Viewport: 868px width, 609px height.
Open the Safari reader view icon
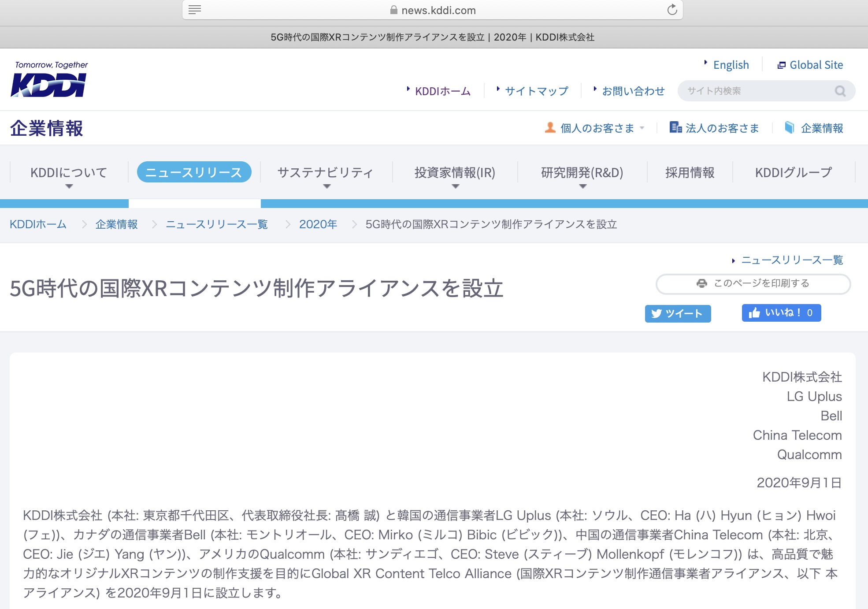pos(195,10)
